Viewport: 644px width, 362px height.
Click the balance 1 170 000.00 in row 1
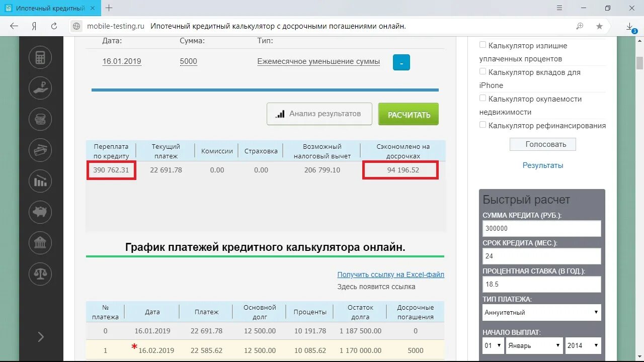tap(360, 350)
